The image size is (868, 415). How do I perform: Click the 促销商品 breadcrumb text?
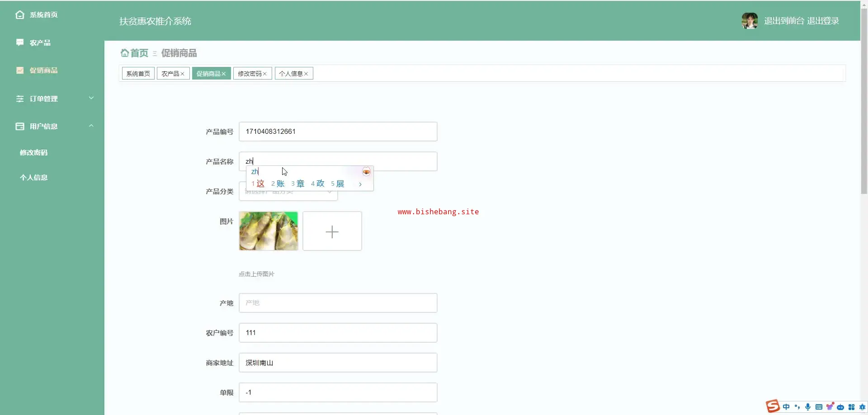coord(179,53)
